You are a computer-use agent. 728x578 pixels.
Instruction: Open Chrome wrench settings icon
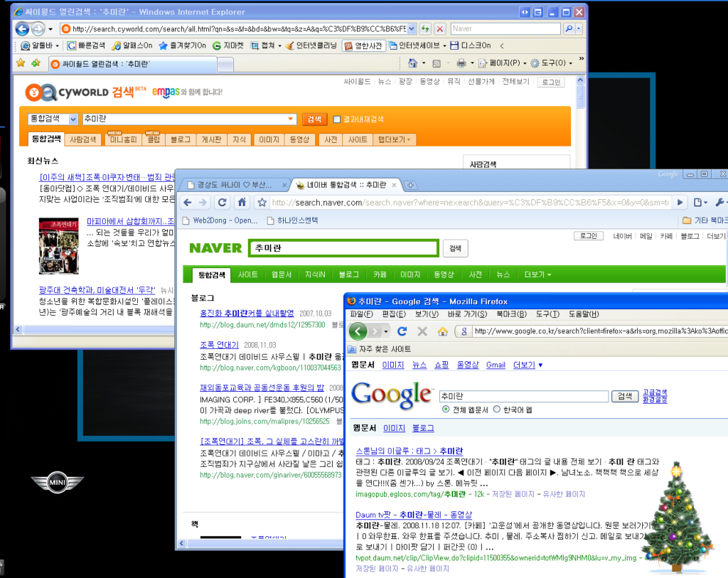click(x=721, y=203)
